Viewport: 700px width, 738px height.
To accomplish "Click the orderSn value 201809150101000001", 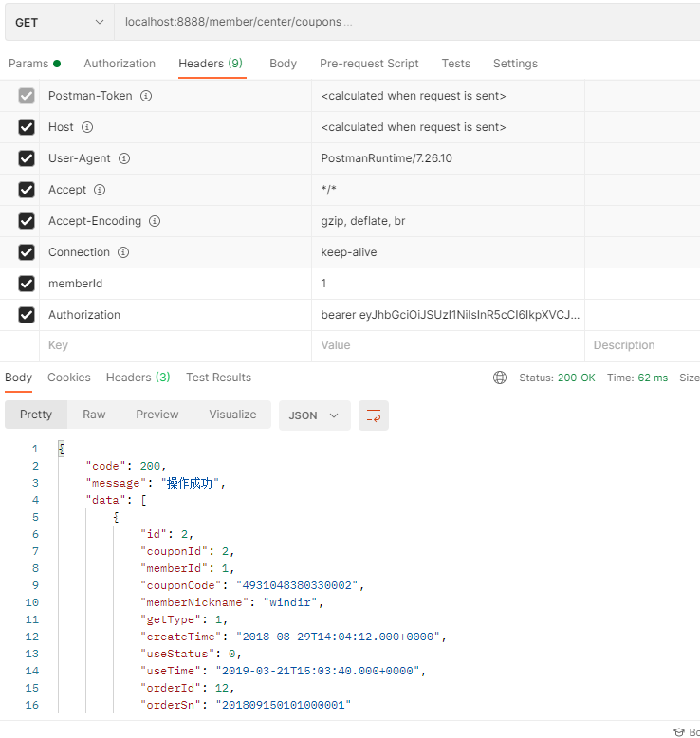I will [284, 705].
